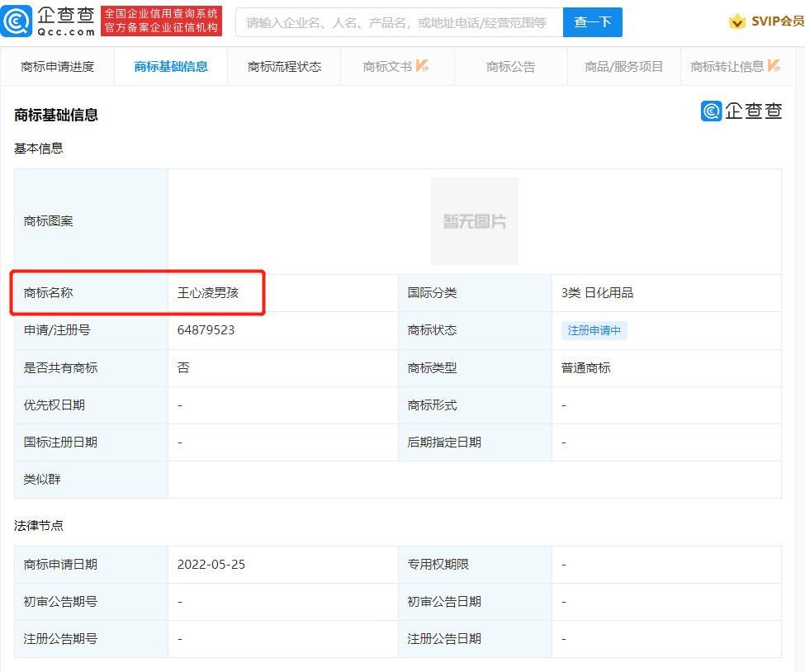Click the 商标形式 label cell
Image resolution: width=805 pixels, height=672 pixels.
coord(475,405)
